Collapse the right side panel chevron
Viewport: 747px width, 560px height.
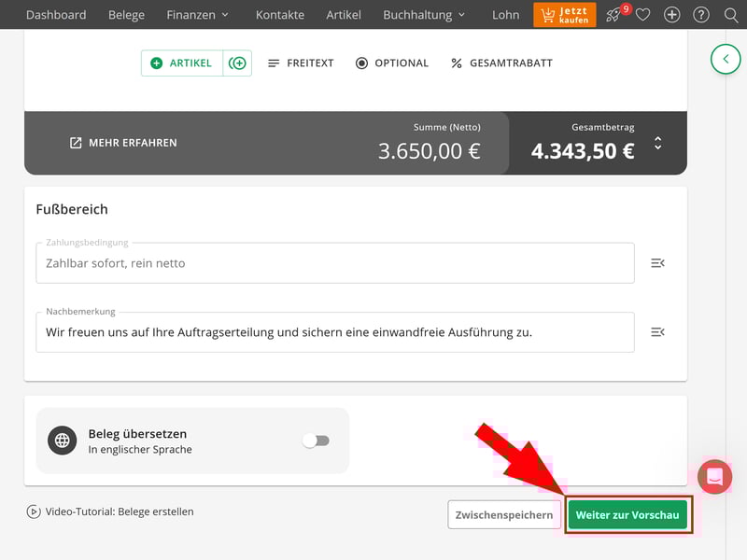(x=726, y=59)
